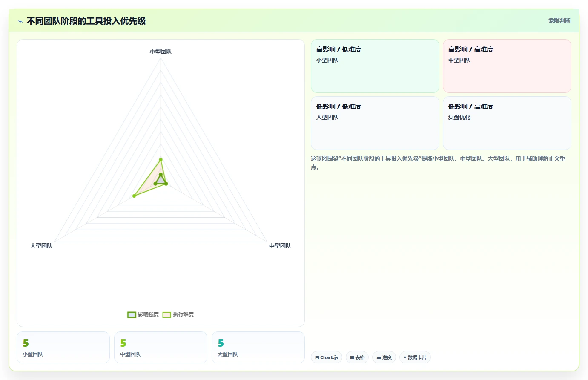
Task: Click the 执行难度 data point on 大型团队 axis
Action: [x=134, y=196]
